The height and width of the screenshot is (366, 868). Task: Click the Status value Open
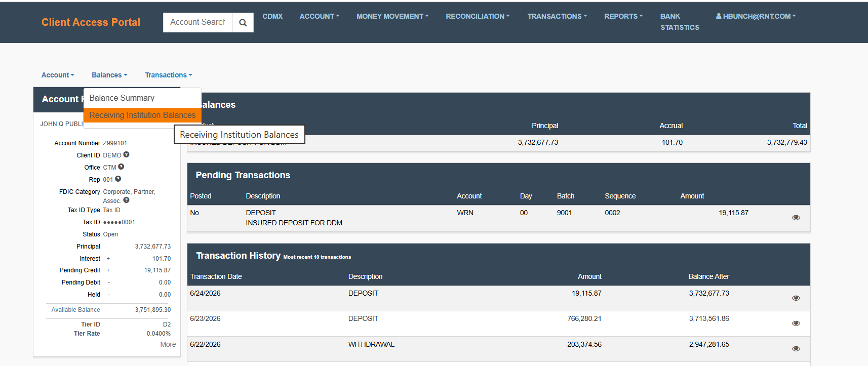pos(110,234)
